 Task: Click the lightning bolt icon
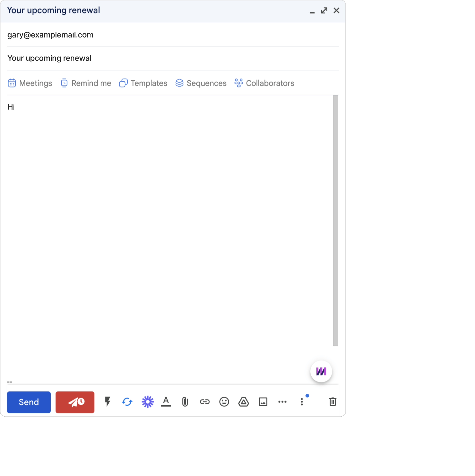click(x=107, y=402)
